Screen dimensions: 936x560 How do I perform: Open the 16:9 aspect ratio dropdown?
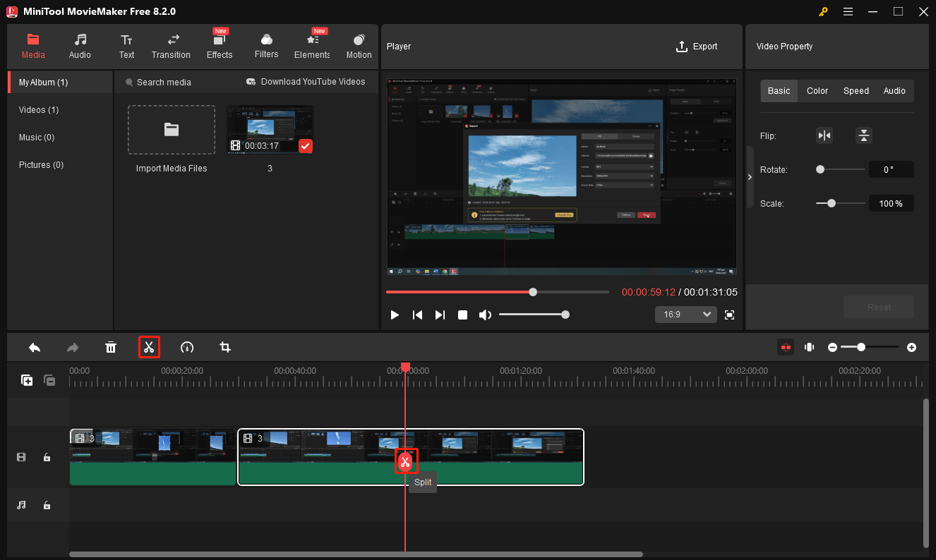tap(686, 315)
